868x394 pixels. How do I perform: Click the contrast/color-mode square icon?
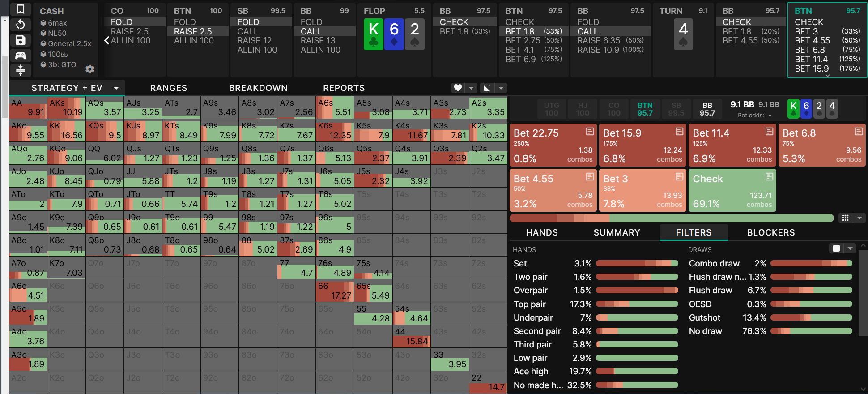(487, 88)
